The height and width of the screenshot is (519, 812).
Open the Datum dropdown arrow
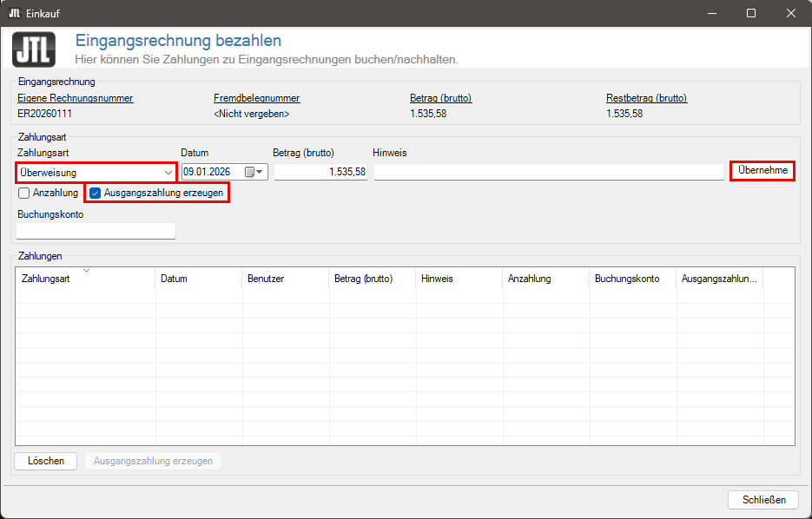tap(260, 172)
